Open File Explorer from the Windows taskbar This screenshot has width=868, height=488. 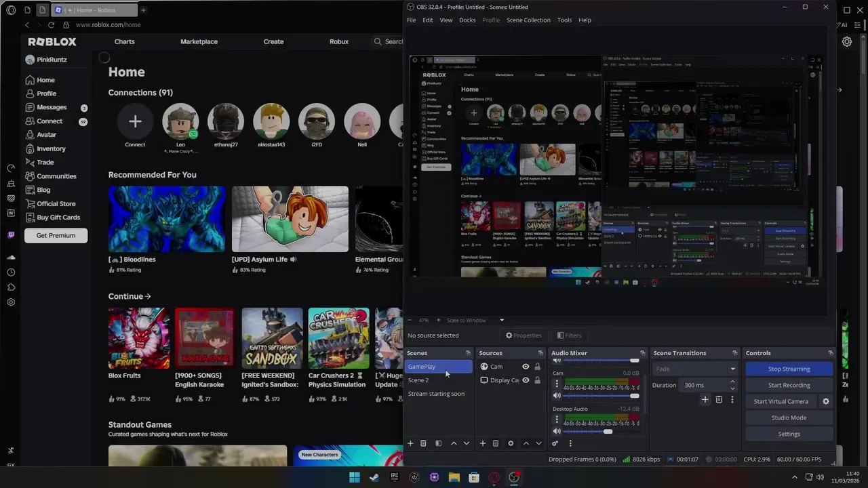(454, 477)
